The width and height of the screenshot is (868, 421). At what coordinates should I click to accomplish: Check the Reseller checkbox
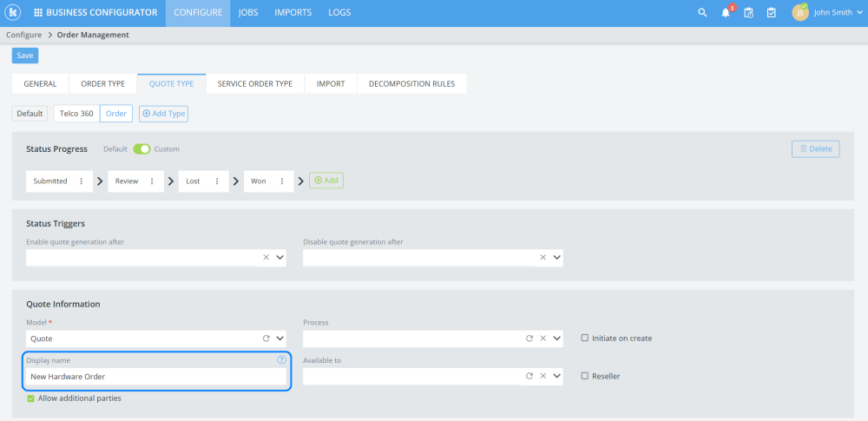584,376
